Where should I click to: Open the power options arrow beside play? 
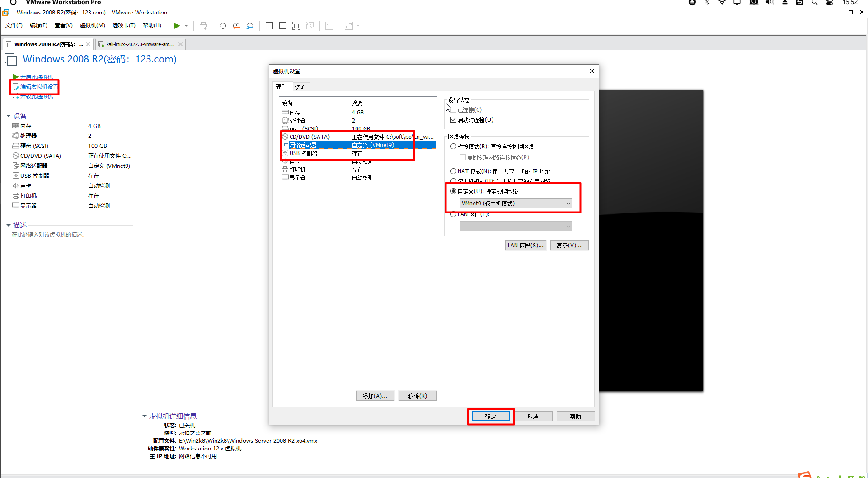[x=186, y=26]
